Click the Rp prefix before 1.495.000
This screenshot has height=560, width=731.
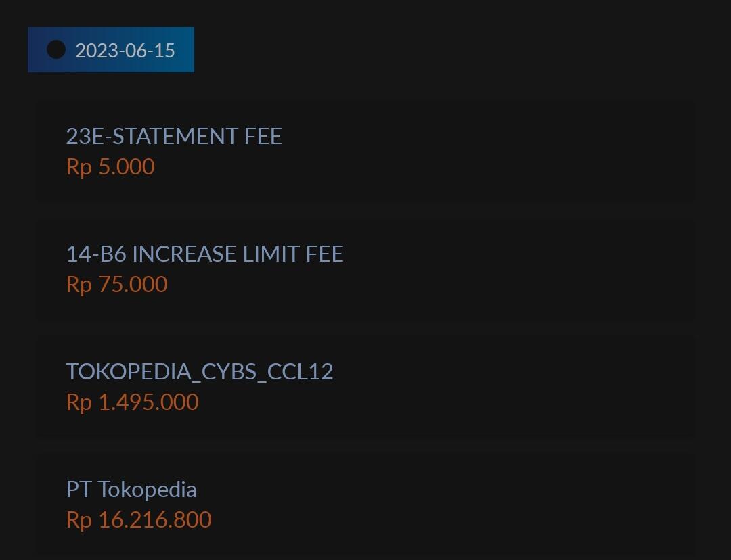79,402
